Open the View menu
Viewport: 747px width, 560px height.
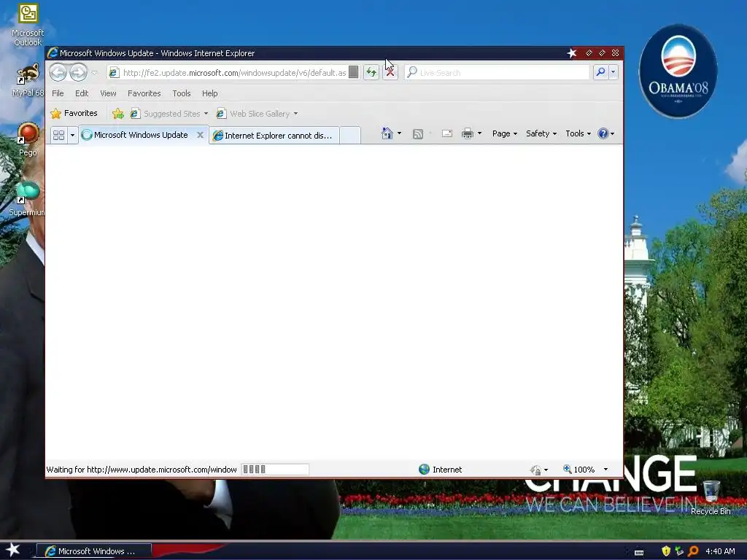click(x=108, y=93)
